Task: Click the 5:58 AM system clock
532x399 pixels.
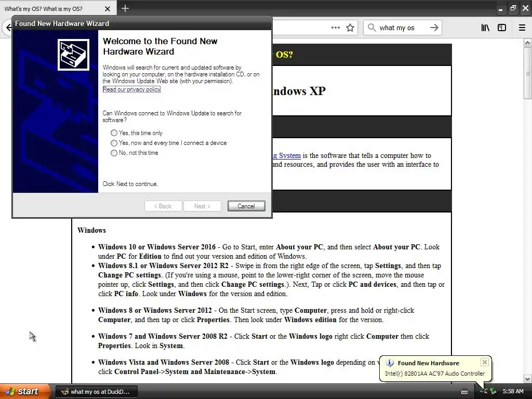Action: tap(513, 392)
